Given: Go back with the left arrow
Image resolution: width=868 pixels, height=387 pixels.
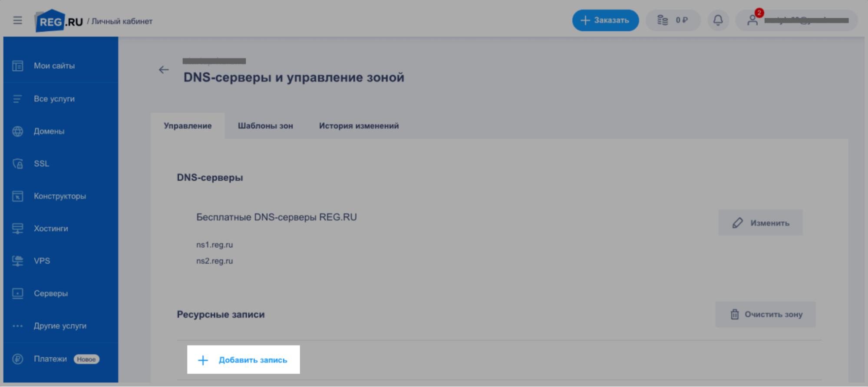Looking at the screenshot, I should pos(164,70).
